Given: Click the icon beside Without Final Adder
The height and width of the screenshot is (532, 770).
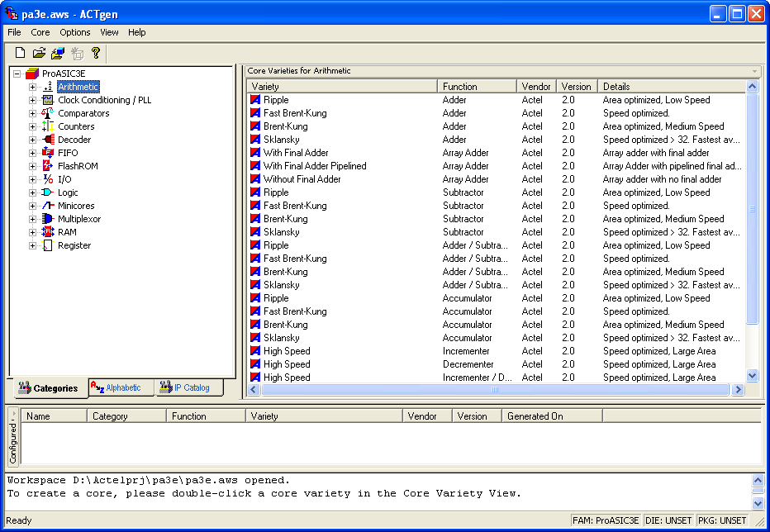Looking at the screenshot, I should click(x=255, y=179).
